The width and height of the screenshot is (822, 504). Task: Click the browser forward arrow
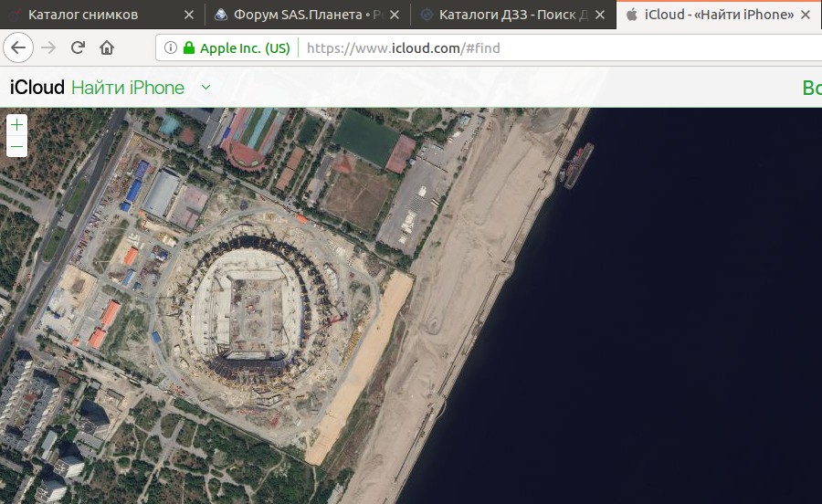coord(49,48)
